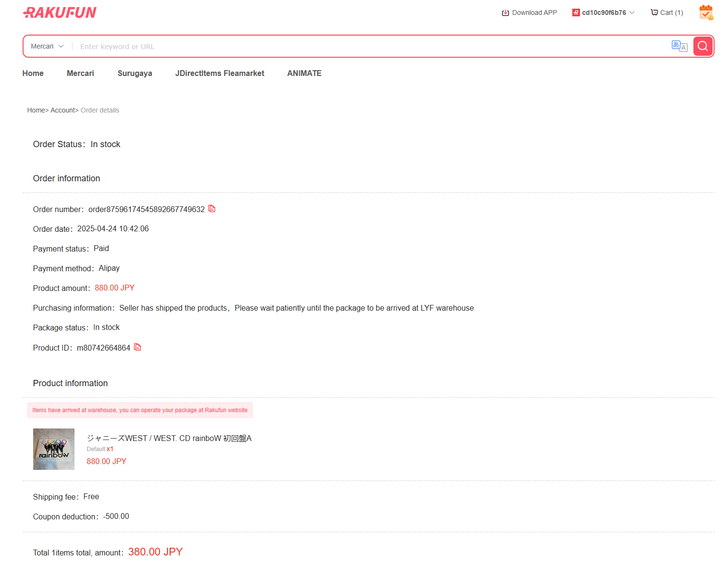Click the Package status In stock value

pos(106,327)
